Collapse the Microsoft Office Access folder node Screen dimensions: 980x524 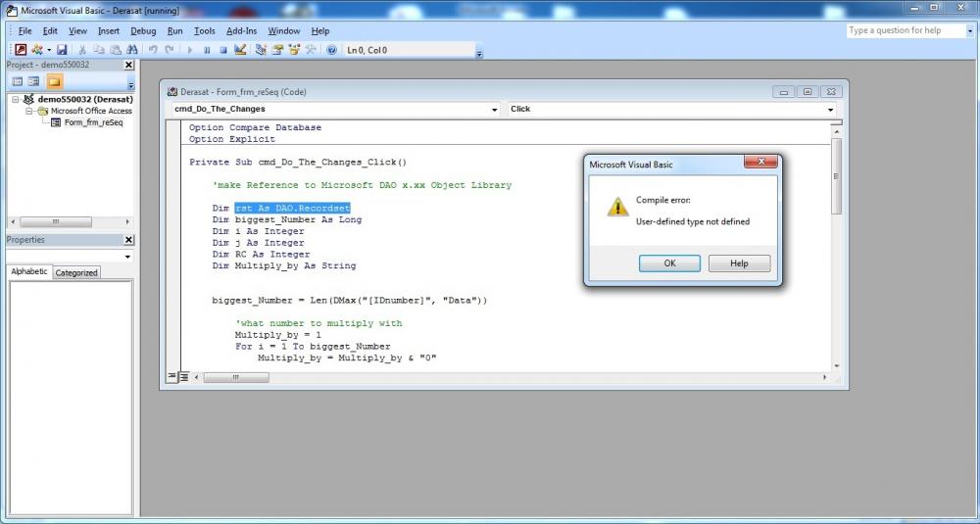click(x=28, y=112)
